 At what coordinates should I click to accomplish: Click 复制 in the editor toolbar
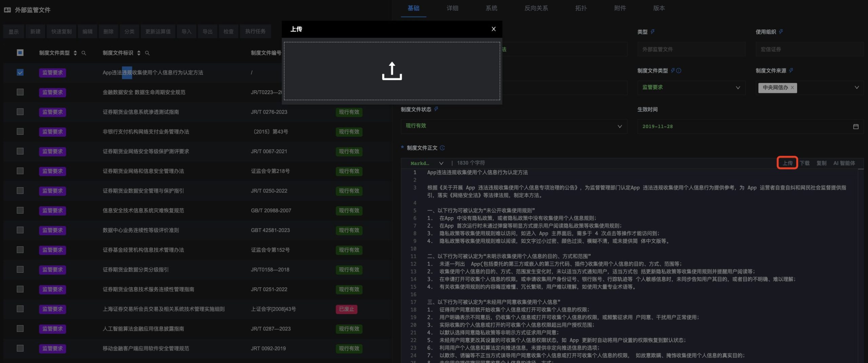pyautogui.click(x=822, y=163)
